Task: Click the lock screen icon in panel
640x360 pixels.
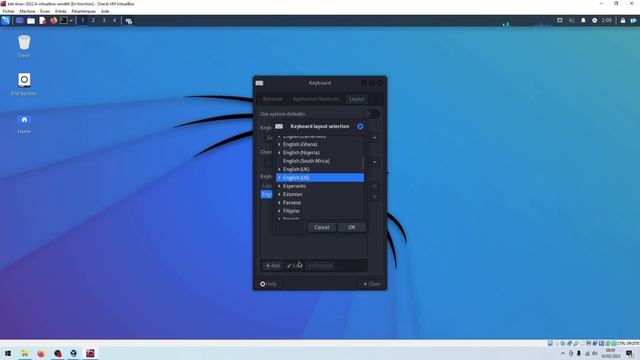Action: coord(623,20)
